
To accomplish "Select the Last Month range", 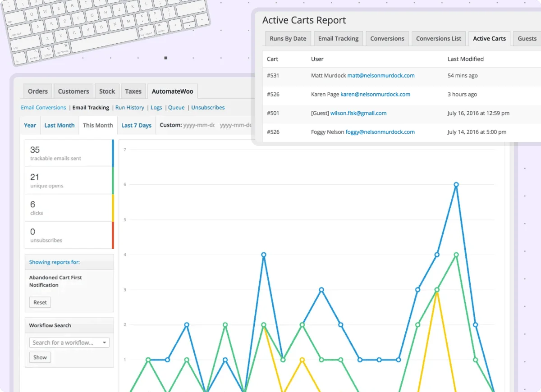I will [60, 125].
